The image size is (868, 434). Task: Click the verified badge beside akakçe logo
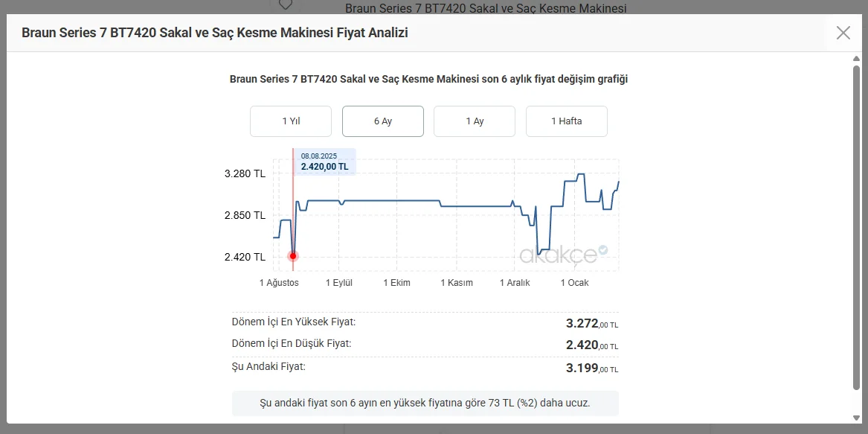point(603,250)
